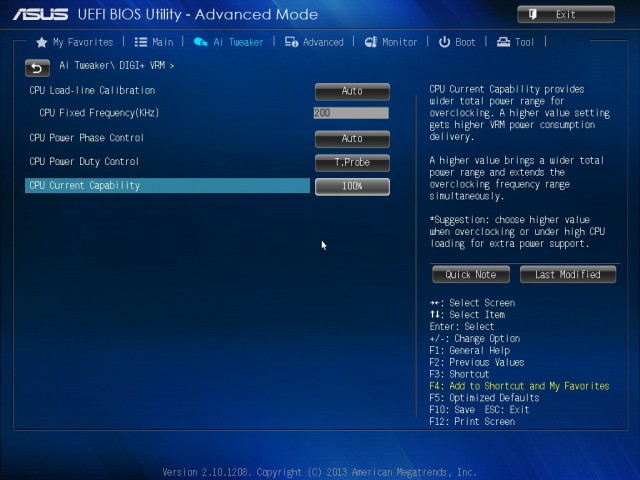Click the 'F5: Optimized Defaults' hint
640x480 pixels.
484,398
